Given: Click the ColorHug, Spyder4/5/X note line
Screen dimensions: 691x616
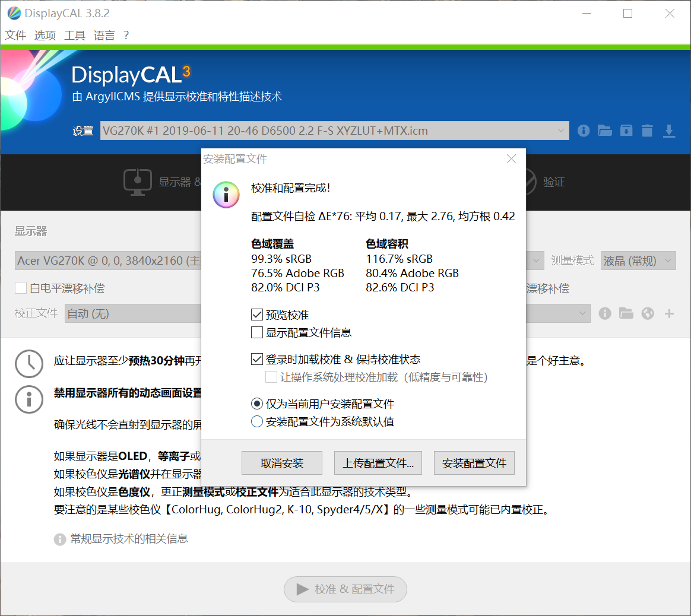Looking at the screenshot, I should click(x=302, y=510).
